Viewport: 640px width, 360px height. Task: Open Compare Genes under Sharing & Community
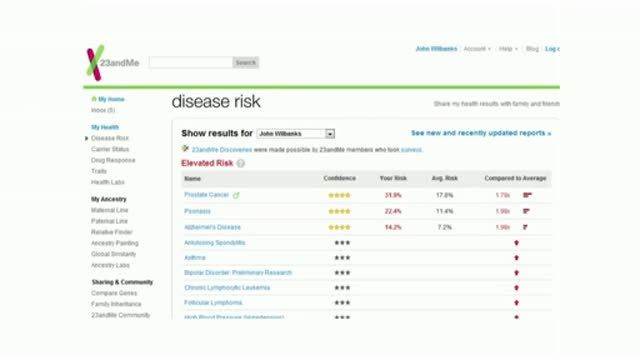(114, 293)
